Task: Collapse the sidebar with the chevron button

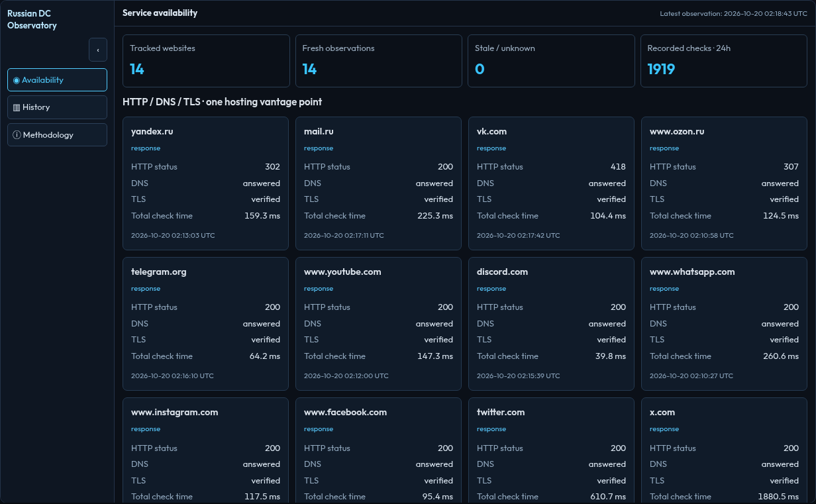Action: 98,50
